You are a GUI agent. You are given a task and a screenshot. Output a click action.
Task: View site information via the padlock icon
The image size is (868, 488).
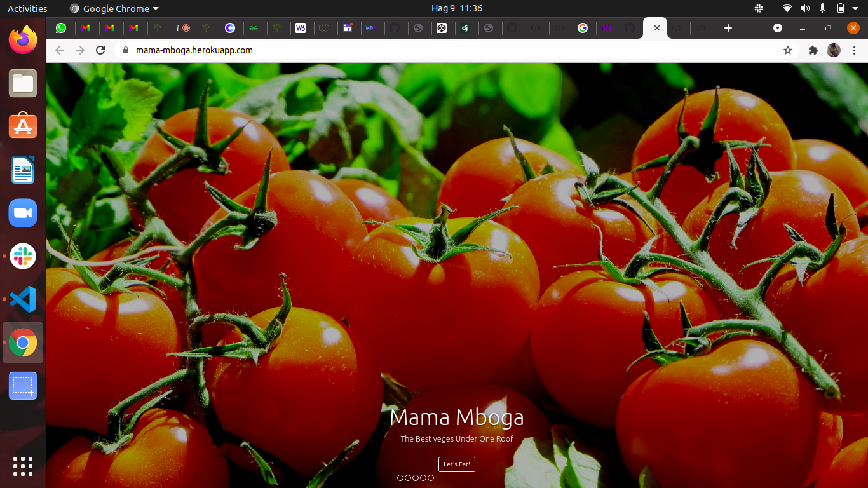tap(125, 50)
